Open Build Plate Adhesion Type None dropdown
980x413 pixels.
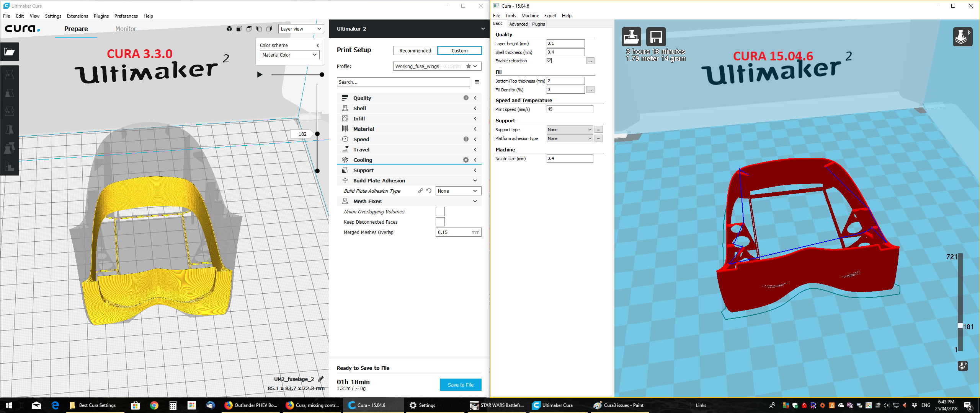(458, 191)
